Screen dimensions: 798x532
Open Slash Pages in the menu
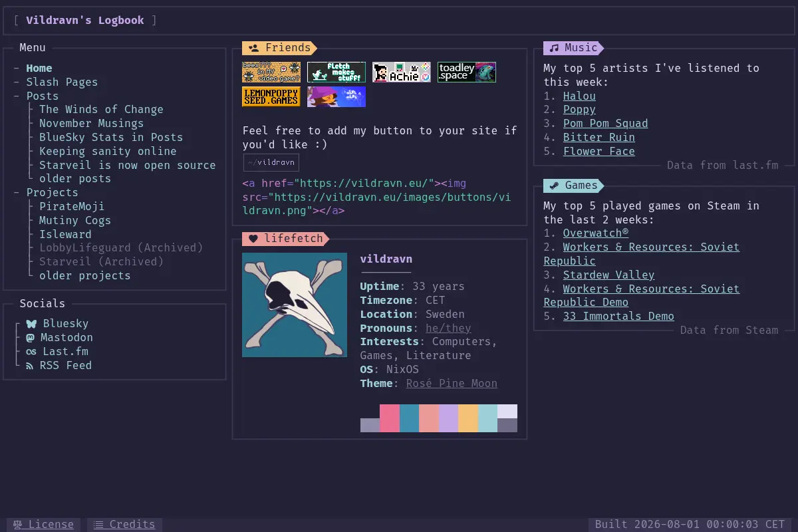pos(62,82)
